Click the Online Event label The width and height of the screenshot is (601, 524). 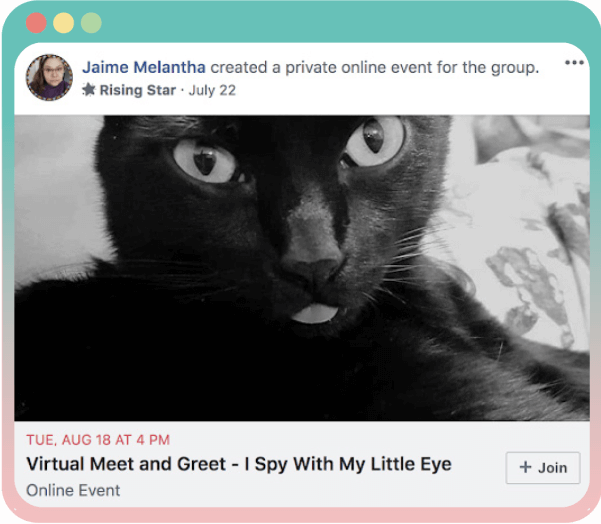(73, 490)
